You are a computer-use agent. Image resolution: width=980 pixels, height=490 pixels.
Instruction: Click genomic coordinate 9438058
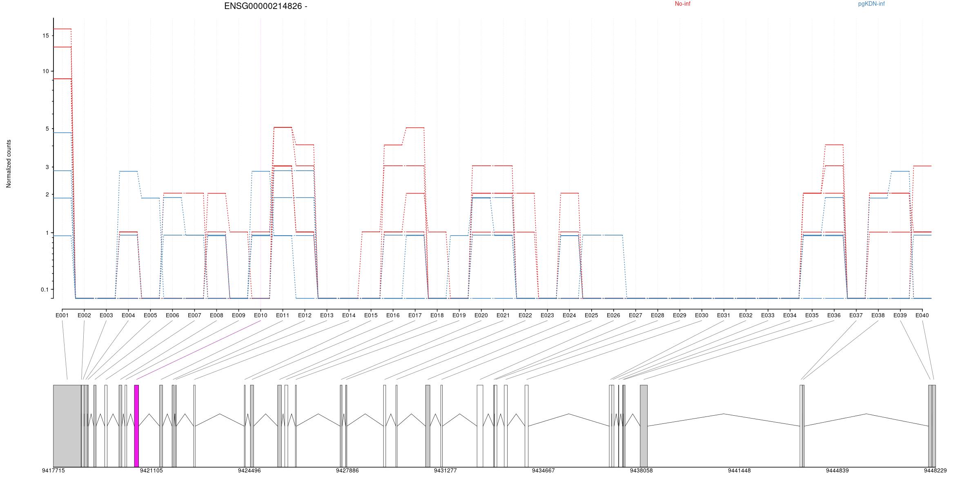click(x=641, y=471)
